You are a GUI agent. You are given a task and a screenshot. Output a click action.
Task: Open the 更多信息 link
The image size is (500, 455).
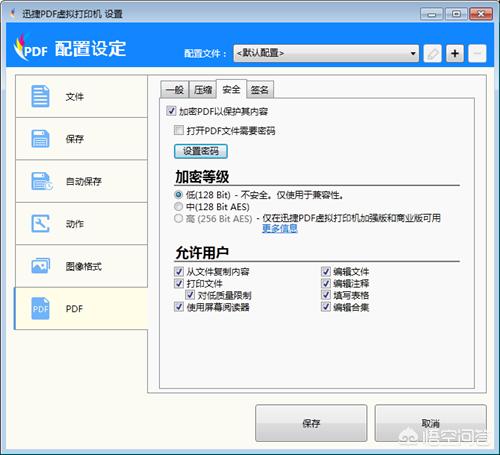pyautogui.click(x=279, y=228)
